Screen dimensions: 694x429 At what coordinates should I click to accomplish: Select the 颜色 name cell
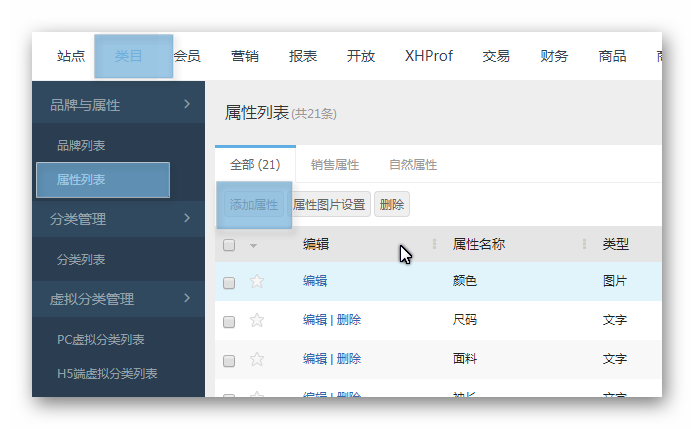click(465, 281)
